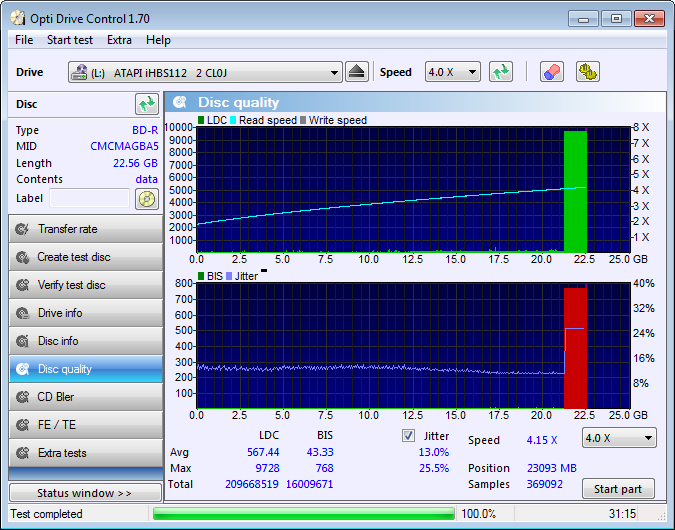The width and height of the screenshot is (675, 530).
Task: Select the Drive info tab
Action: click(86, 313)
